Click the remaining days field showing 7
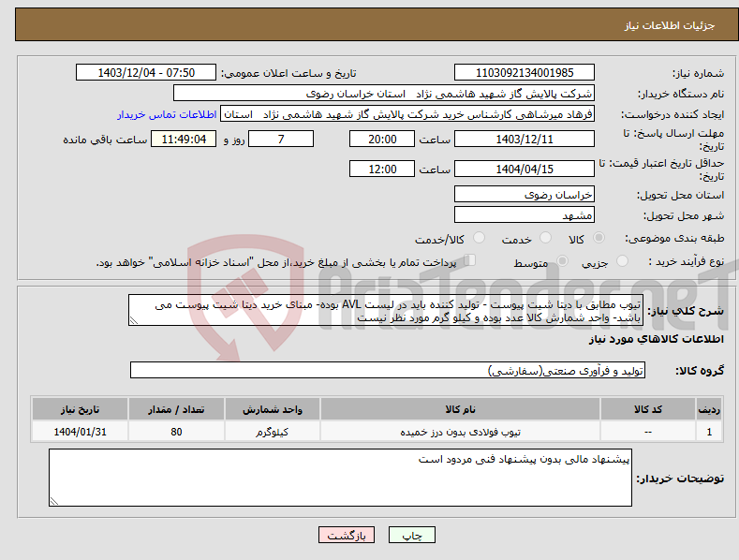The width and height of the screenshot is (739, 560). coord(281,139)
